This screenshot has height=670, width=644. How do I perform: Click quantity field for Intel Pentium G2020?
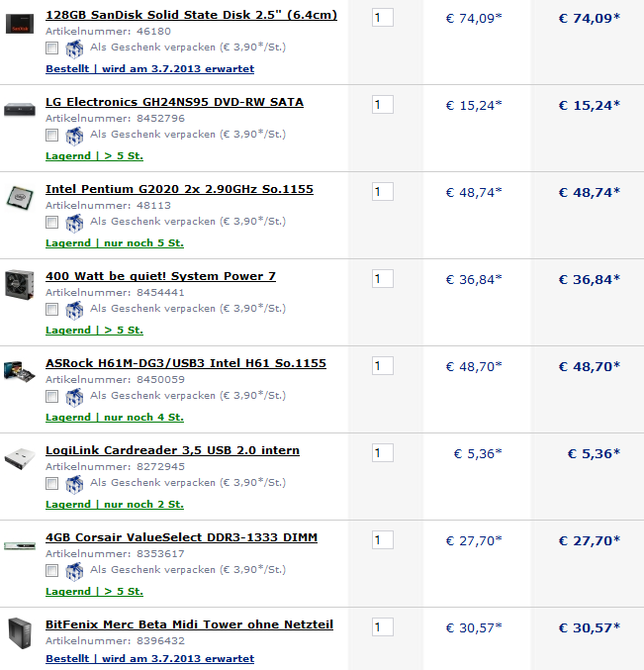[x=382, y=192]
